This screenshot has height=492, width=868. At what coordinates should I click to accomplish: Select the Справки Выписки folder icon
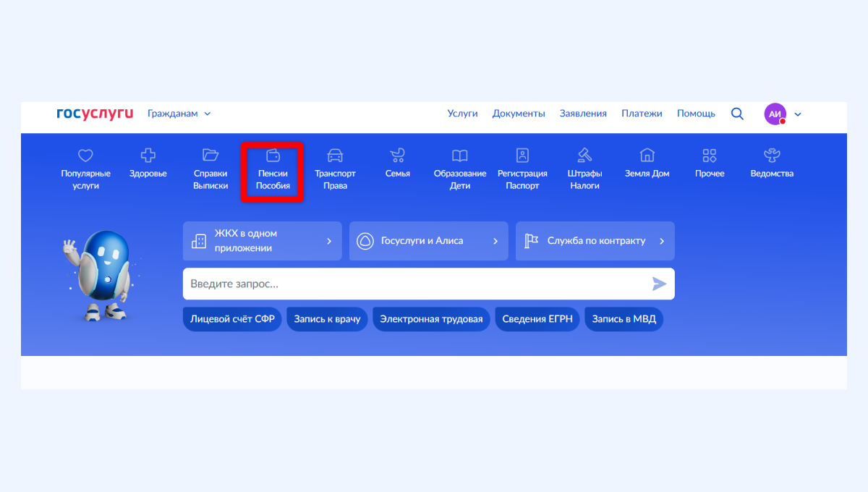point(210,155)
